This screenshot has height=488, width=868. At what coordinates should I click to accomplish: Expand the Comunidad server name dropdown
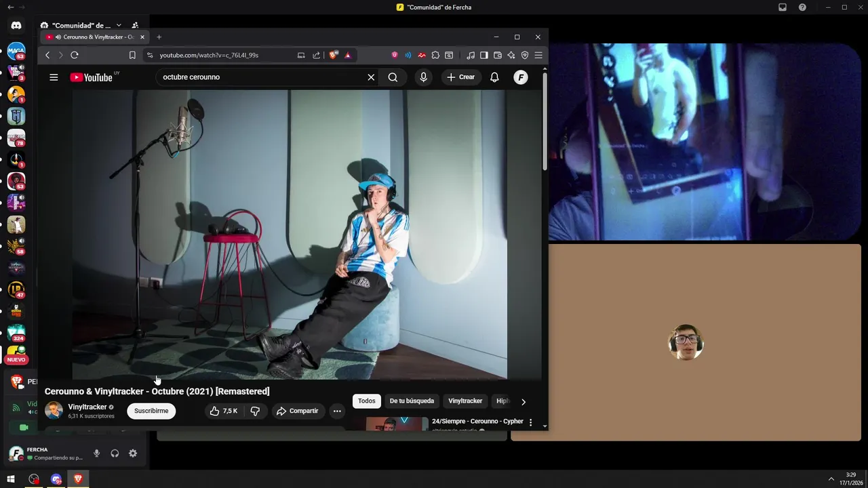click(119, 25)
